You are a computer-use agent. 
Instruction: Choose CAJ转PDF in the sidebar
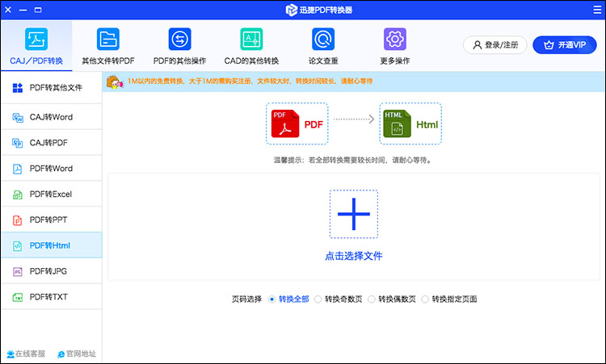pyautogui.click(x=52, y=143)
